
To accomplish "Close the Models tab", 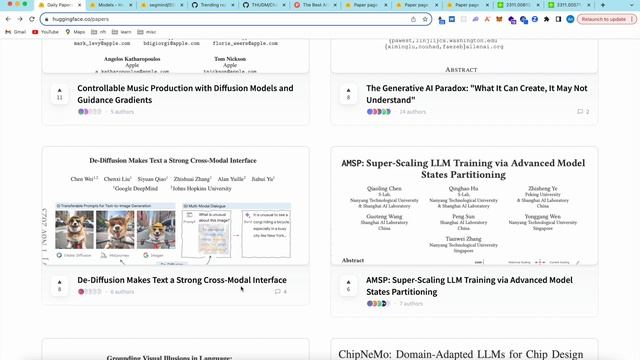I will pos(131,5).
